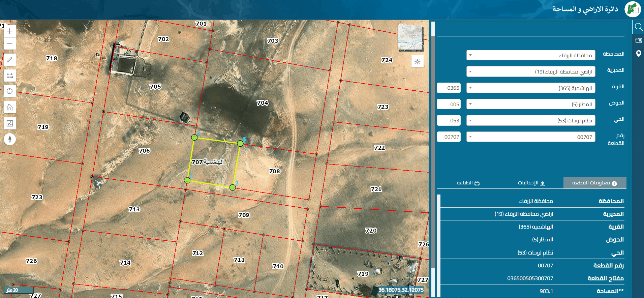Image resolution: width=644 pixels, height=298 pixels.
Task: Activate the locate/crosshair circle tool
Action: click(x=10, y=91)
